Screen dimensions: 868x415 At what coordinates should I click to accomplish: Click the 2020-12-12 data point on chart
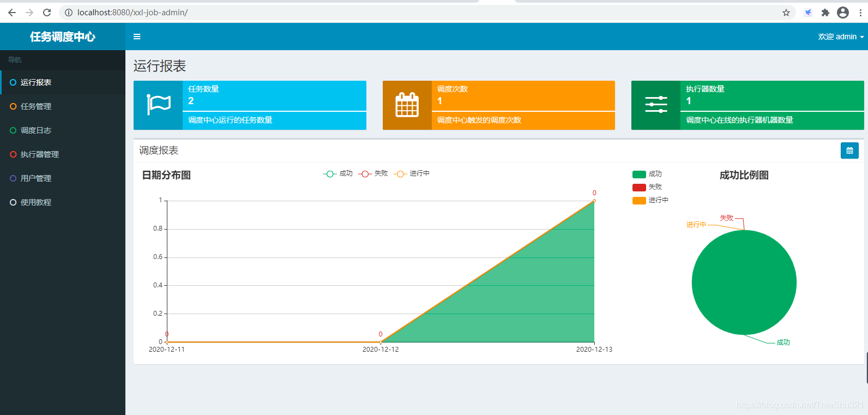[381, 342]
